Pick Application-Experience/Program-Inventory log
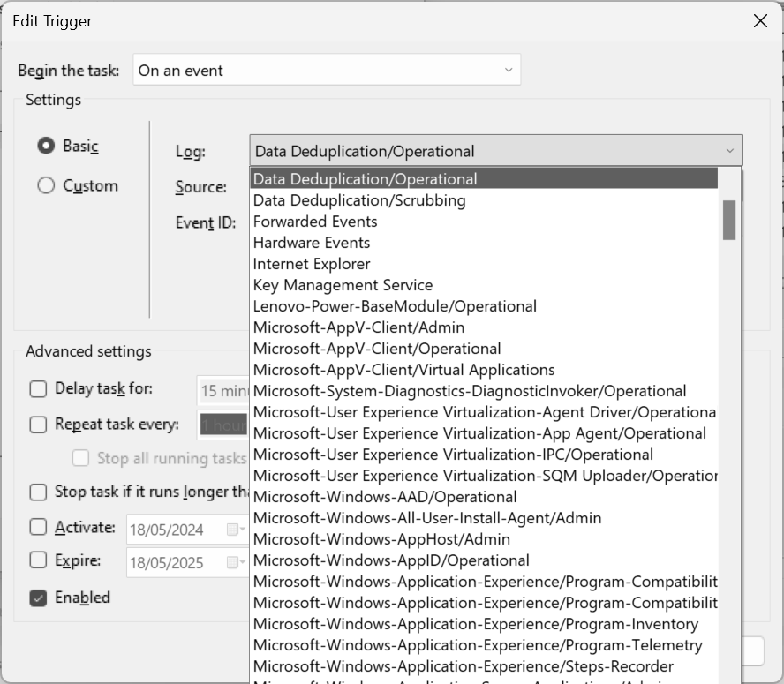784x684 pixels. [x=484, y=623]
